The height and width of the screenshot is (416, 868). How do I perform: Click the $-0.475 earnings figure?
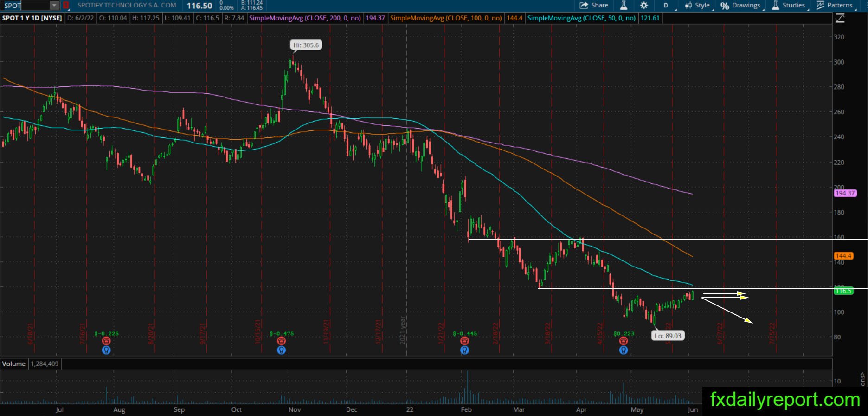coord(281,333)
